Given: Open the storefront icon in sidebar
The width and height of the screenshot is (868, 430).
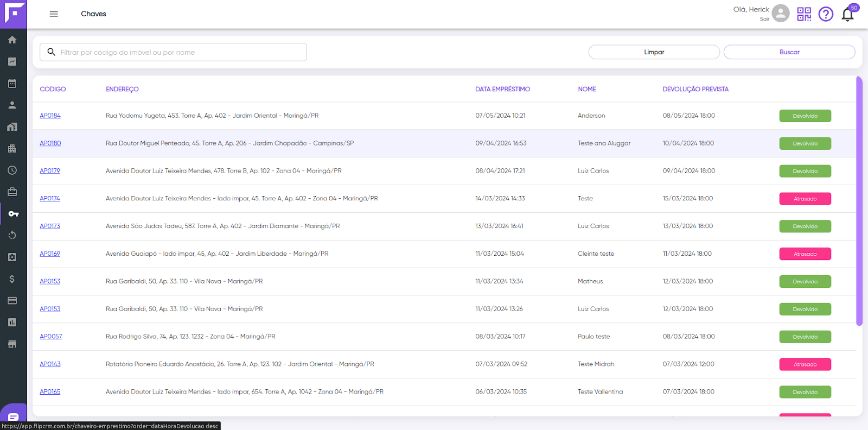Looking at the screenshot, I should click(12, 344).
